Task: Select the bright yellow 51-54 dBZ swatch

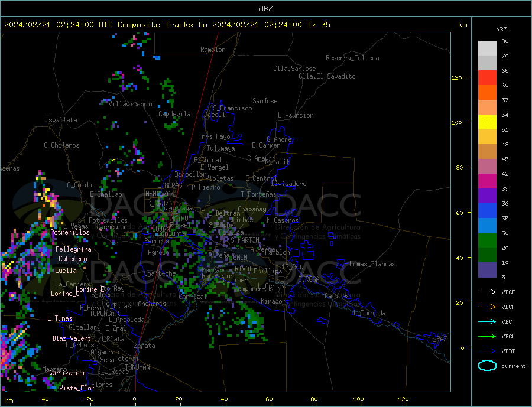Action: (x=487, y=122)
